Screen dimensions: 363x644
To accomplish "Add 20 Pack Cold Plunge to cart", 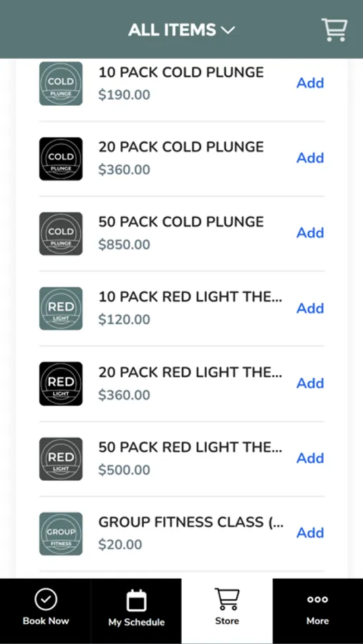I will [311, 157].
